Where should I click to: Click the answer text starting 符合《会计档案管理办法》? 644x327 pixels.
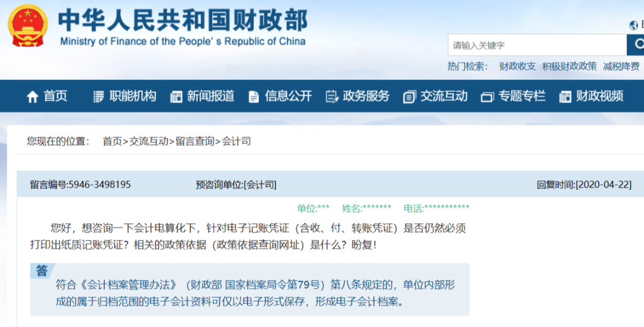[x=255, y=294]
